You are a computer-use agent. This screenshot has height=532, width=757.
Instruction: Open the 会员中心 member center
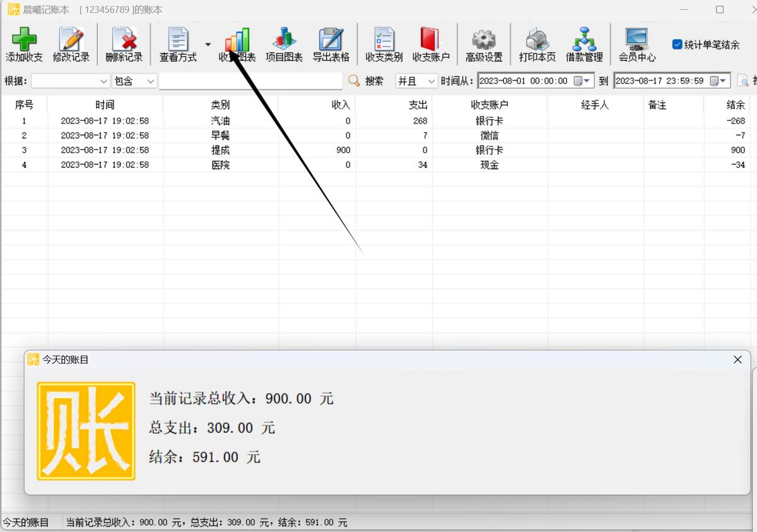tap(637, 44)
